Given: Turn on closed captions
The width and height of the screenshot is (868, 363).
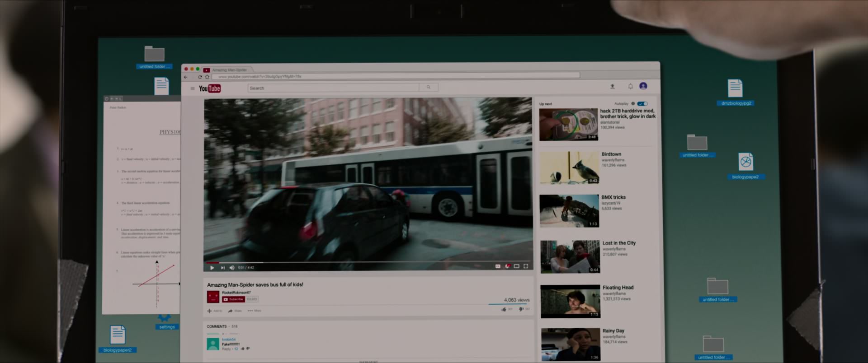Looking at the screenshot, I should [x=498, y=266].
